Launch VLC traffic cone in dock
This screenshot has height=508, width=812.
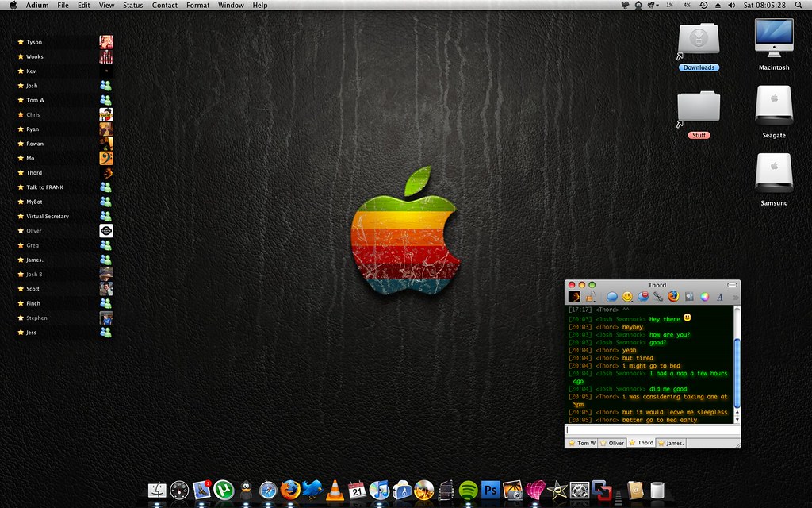335,490
